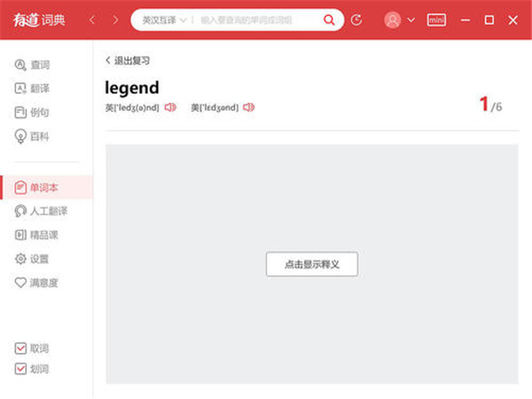Click the American phonetic transcription text
Image resolution: width=532 pixels, height=399 pixels.
[215, 107]
